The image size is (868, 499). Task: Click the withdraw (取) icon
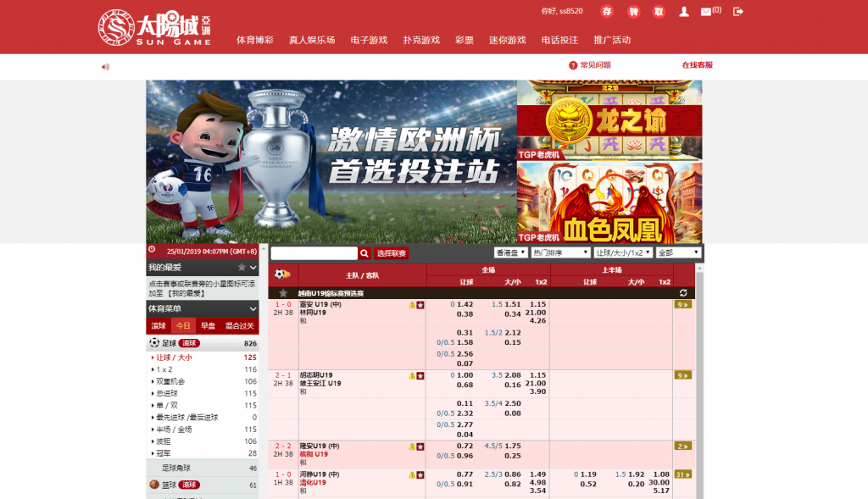[659, 12]
